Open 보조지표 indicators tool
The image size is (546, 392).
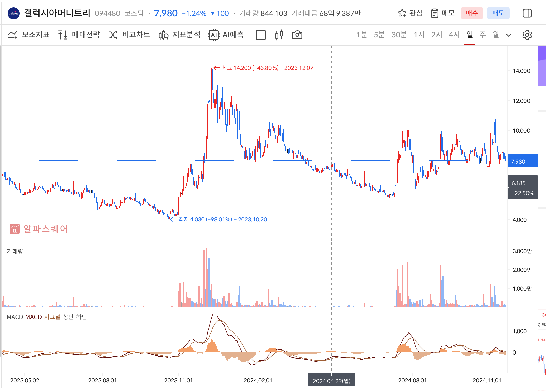point(29,35)
